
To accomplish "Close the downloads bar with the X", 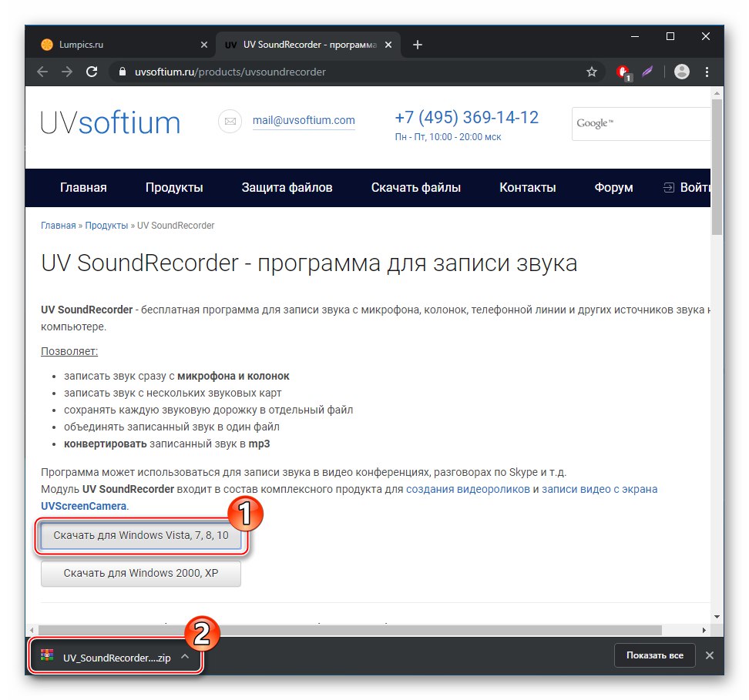I will (710, 655).
